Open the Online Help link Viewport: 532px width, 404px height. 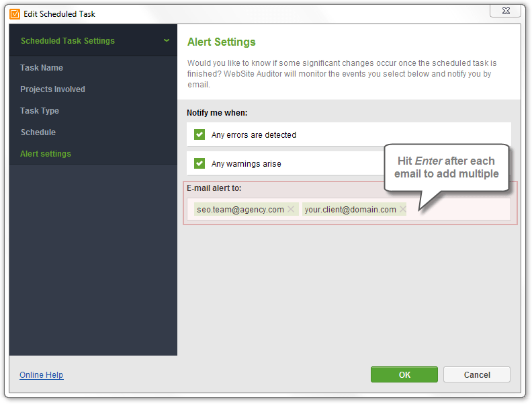[42, 375]
